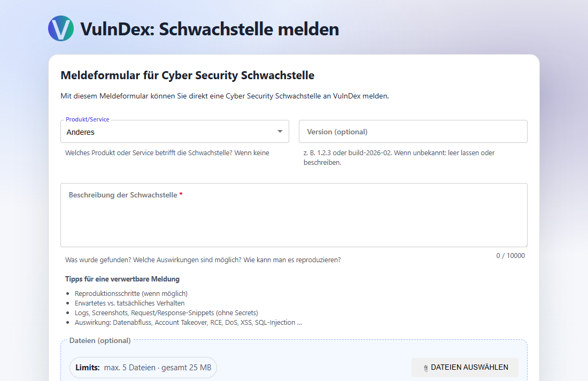Open the Produkt/Service dropdown
Screen dimensions: 588x381
[175, 131]
